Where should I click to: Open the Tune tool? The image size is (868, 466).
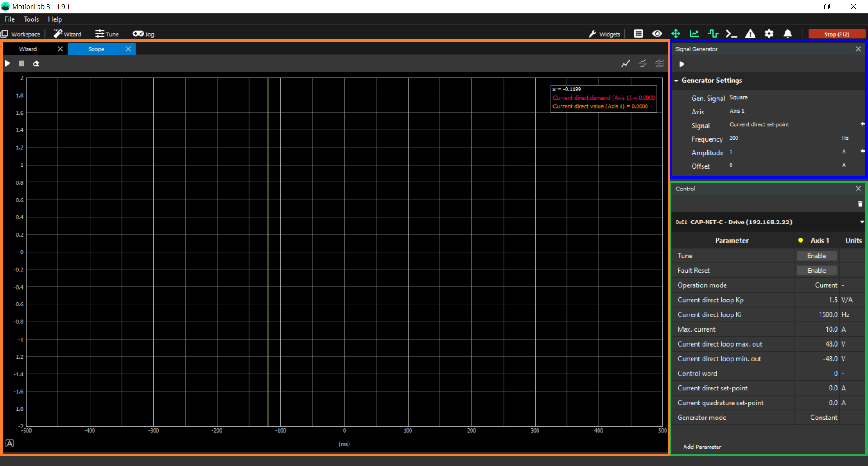point(107,34)
